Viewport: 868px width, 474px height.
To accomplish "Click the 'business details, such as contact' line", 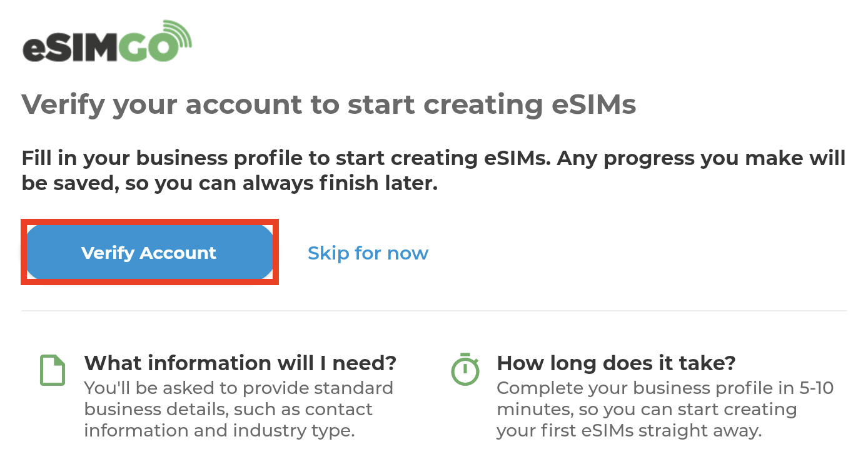I will point(228,409).
